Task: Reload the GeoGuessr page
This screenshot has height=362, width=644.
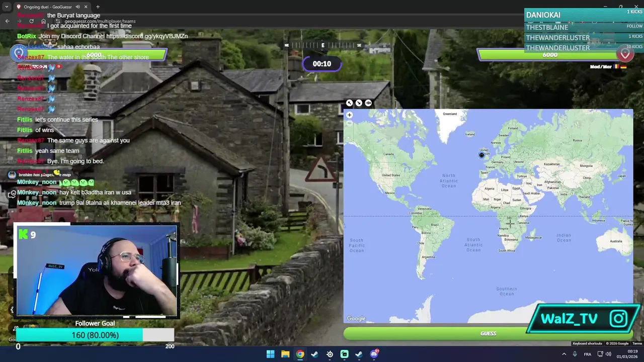Action: [31, 21]
